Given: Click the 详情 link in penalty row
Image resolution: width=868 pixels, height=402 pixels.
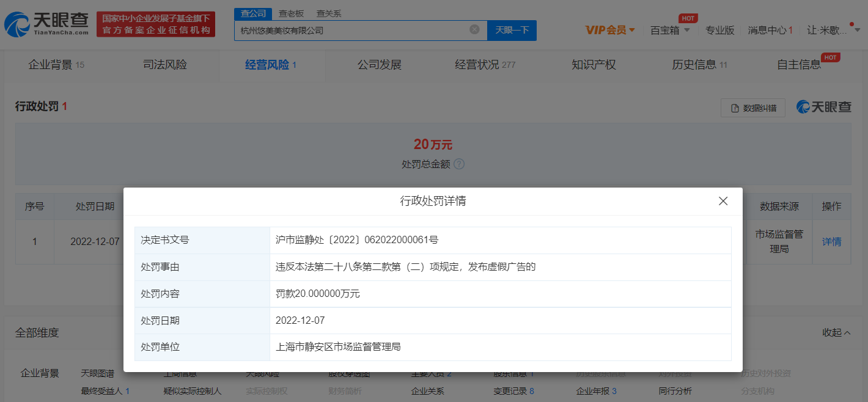Looking at the screenshot, I should pos(831,241).
